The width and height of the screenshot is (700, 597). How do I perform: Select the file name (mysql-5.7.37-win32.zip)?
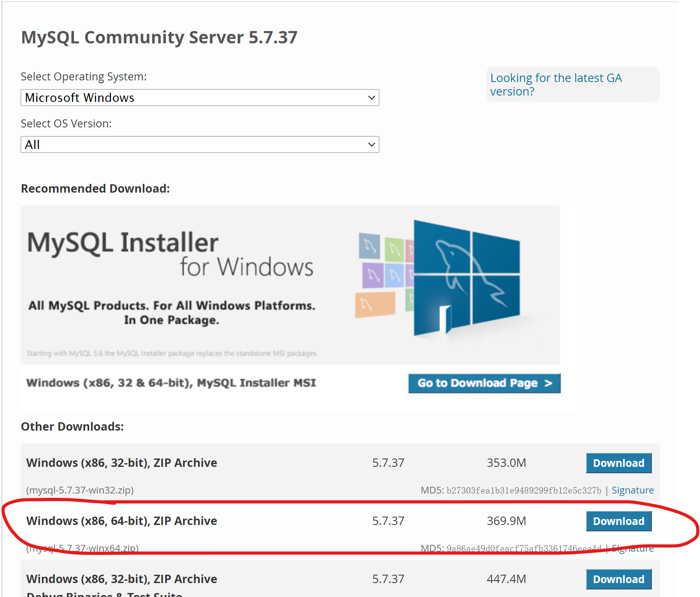coord(80,490)
